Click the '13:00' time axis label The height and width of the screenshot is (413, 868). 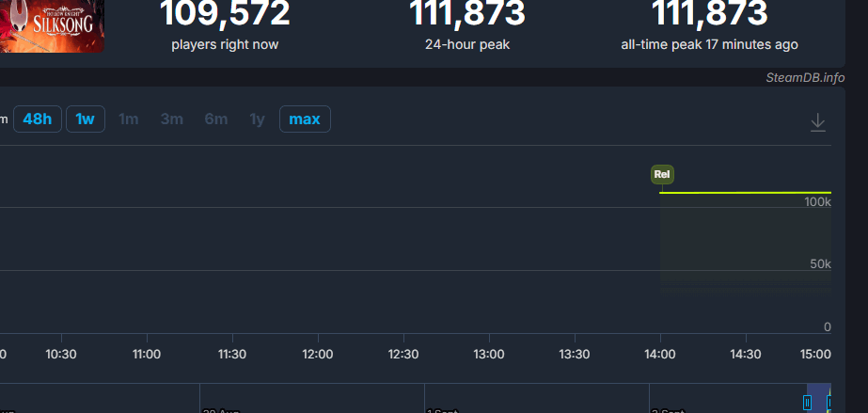489,355
